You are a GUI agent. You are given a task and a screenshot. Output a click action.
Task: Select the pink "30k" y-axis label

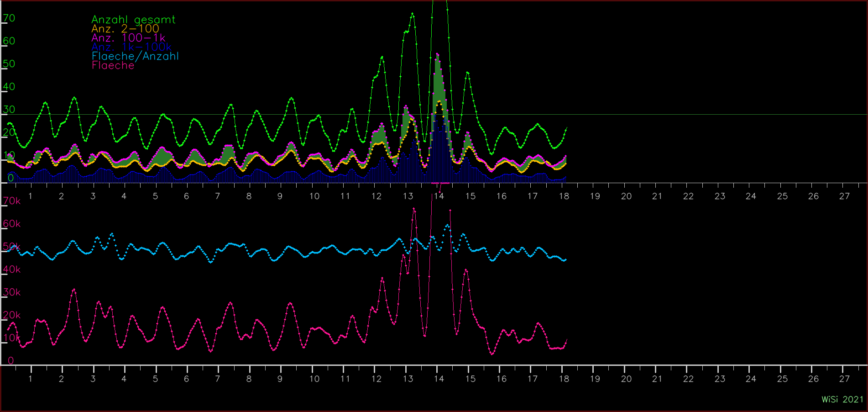[x=12, y=292]
